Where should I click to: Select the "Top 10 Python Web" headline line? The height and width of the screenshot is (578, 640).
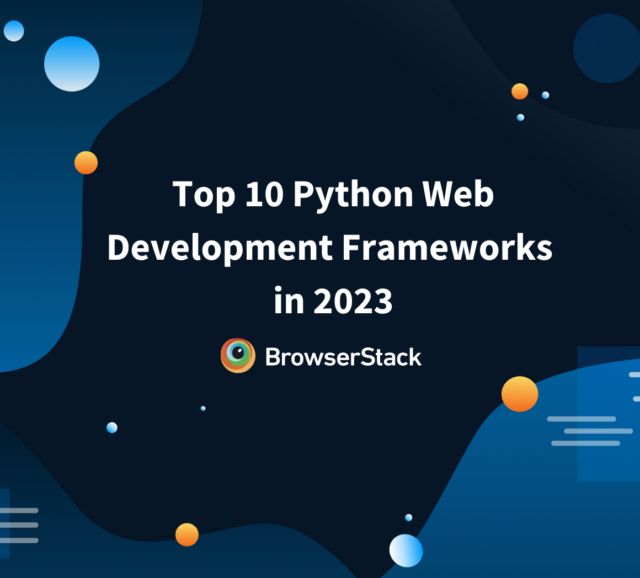[333, 195]
